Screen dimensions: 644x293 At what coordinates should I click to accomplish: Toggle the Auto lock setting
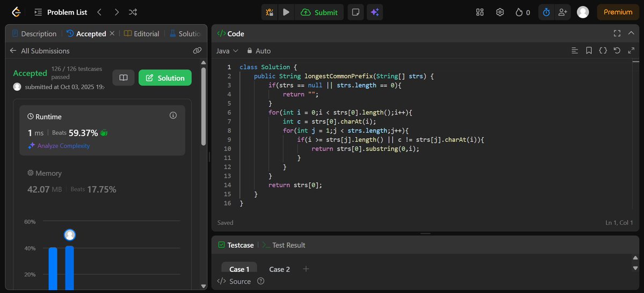259,51
